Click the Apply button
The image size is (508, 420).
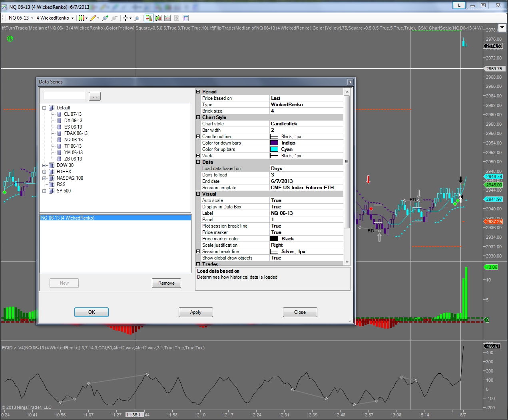coord(195,312)
